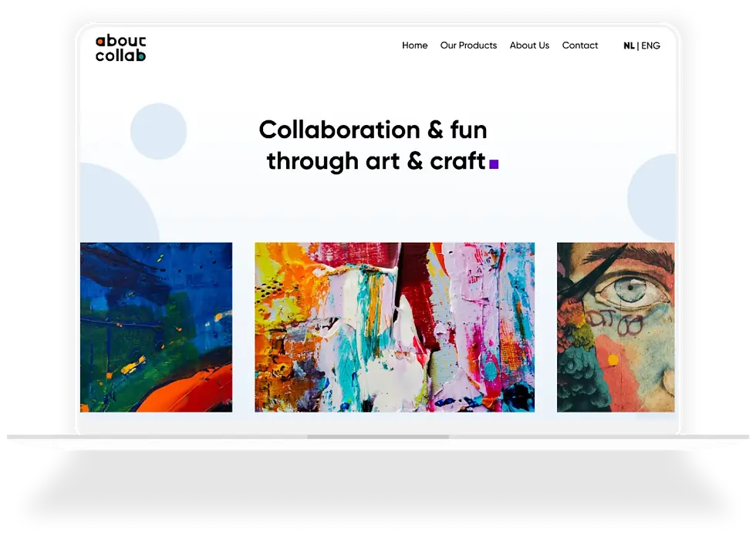The image size is (756, 536).
Task: Click the yellow dot on mural painting
Action: [613, 359]
